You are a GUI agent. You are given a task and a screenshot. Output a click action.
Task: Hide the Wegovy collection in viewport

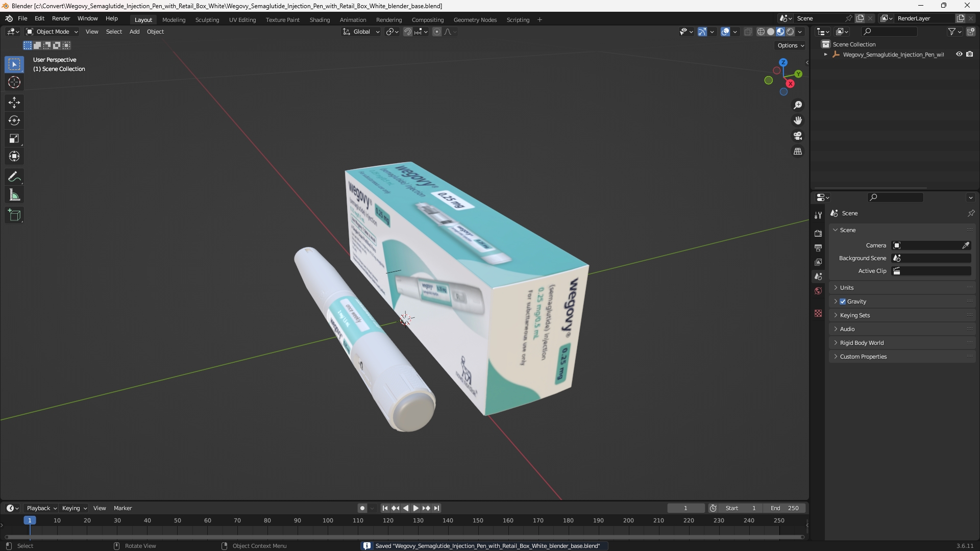(x=959, y=54)
